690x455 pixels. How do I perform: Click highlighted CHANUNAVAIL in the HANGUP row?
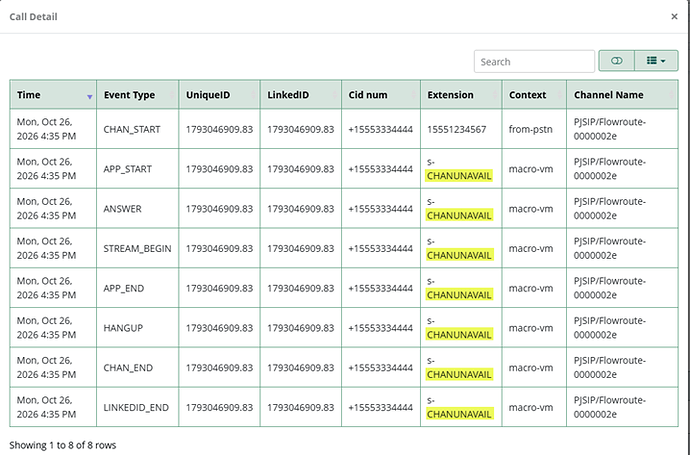click(x=459, y=335)
